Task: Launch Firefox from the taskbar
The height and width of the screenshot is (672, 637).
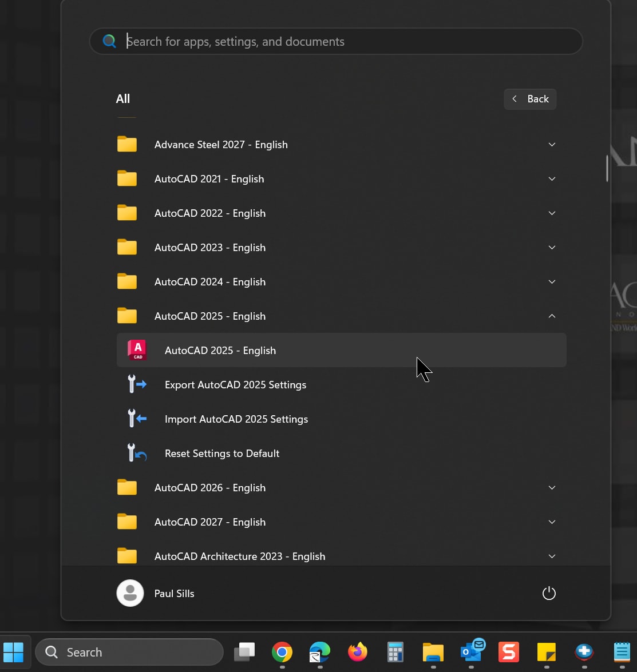Action: (358, 652)
